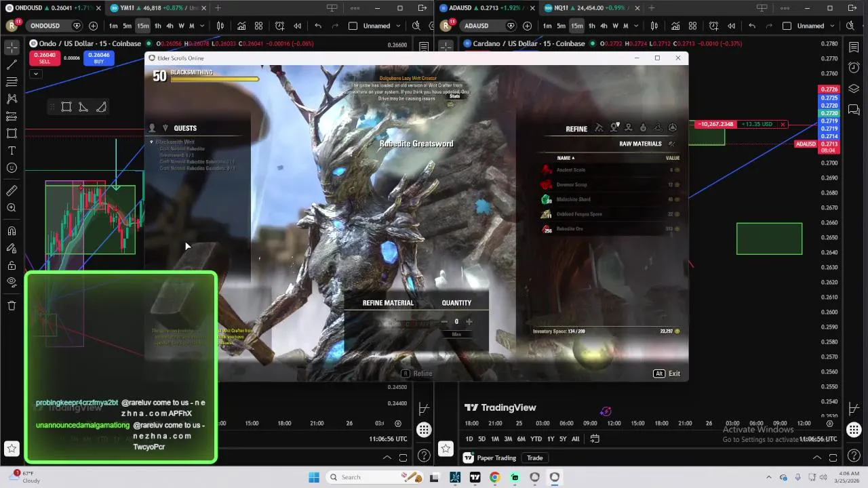Open a new tab in ADAUSD window
The height and width of the screenshot is (488, 868).
click(x=651, y=8)
